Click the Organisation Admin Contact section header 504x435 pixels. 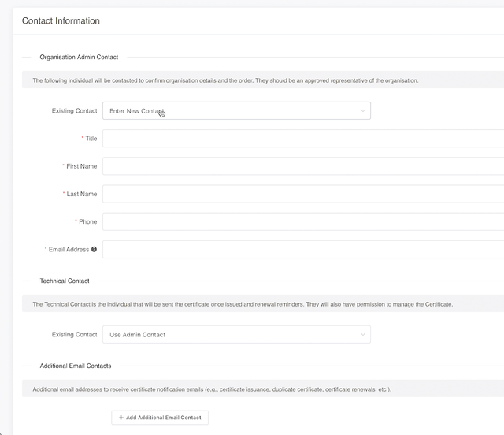(79, 57)
